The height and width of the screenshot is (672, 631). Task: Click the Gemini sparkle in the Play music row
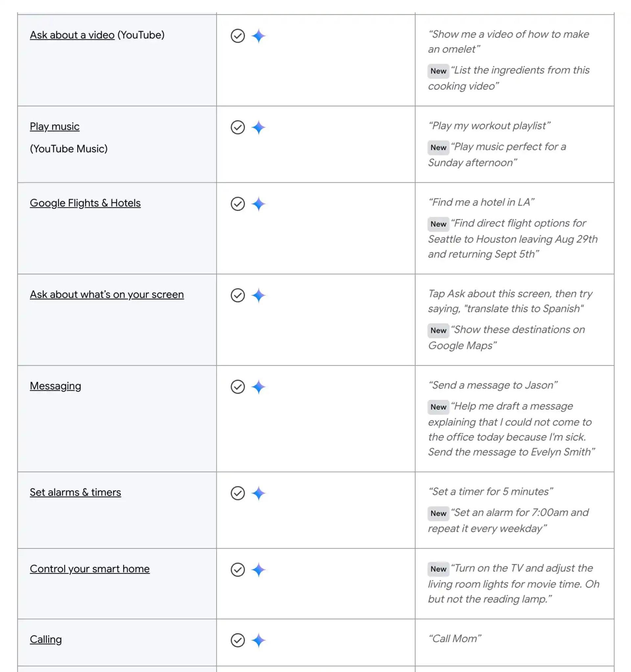[x=259, y=127]
